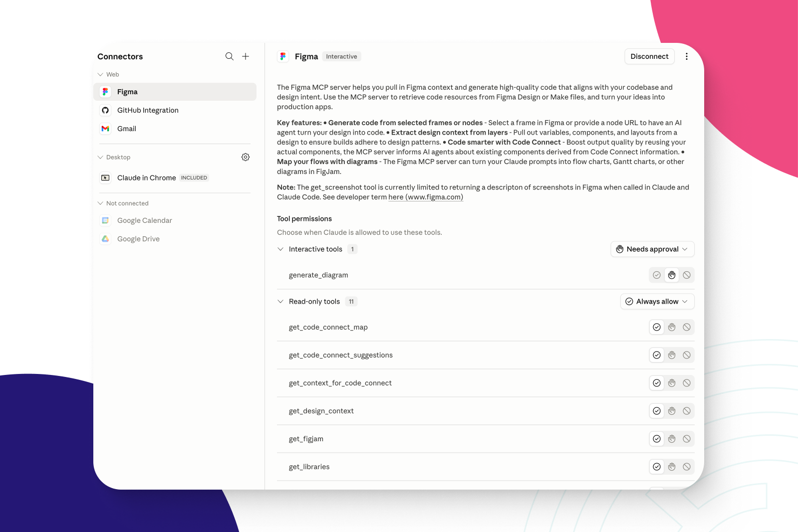The width and height of the screenshot is (798, 532).
Task: Open Claude in Chrome connector
Action: pyautogui.click(x=175, y=177)
